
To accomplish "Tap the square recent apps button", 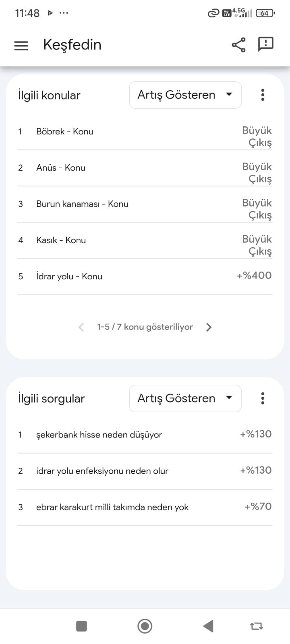I will [x=81, y=626].
